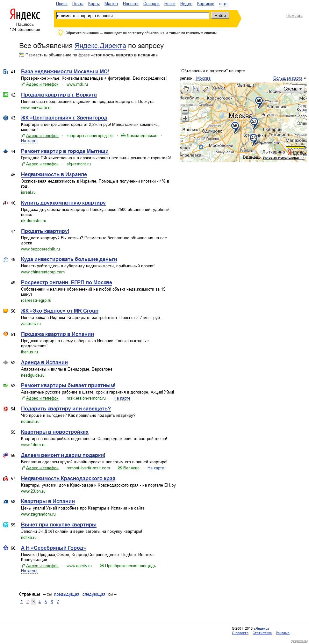Click favicon next to ad 43 Звенигород
Viewport: 309px width, 644px height.
[x=5, y=118]
